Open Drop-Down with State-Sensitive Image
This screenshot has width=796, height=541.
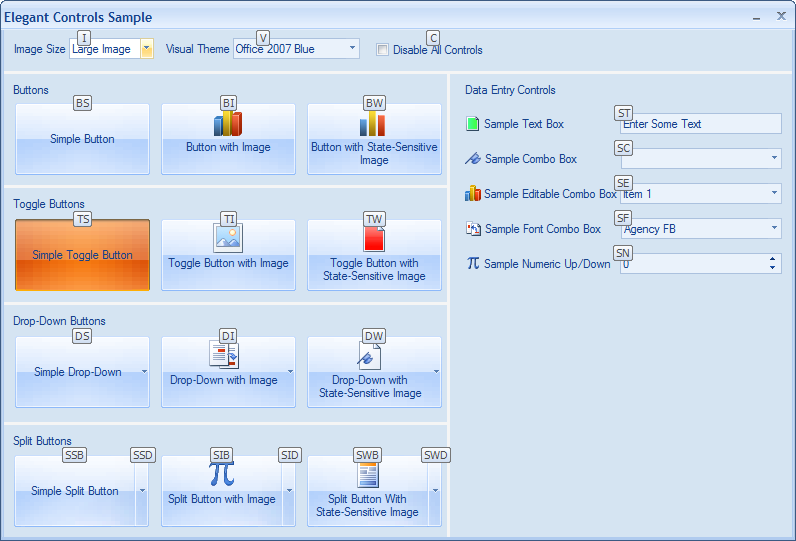click(x=374, y=372)
